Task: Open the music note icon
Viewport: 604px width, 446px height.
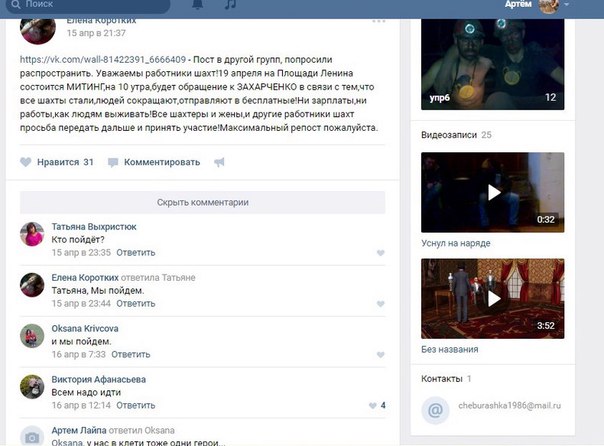Action: point(230,5)
